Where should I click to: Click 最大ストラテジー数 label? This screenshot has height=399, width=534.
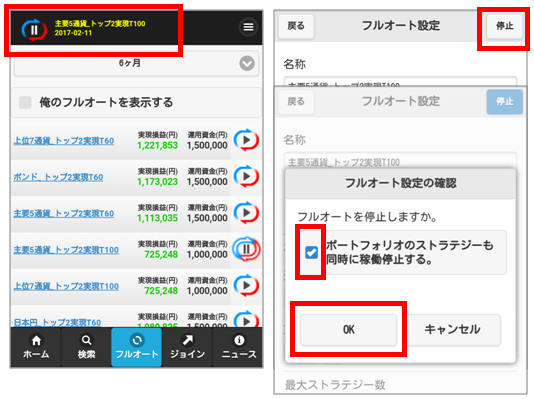(335, 385)
